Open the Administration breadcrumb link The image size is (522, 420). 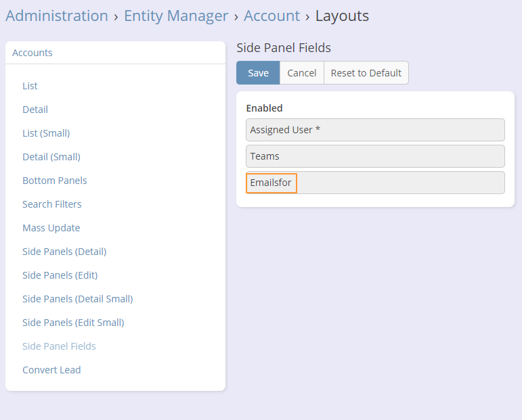tap(57, 16)
